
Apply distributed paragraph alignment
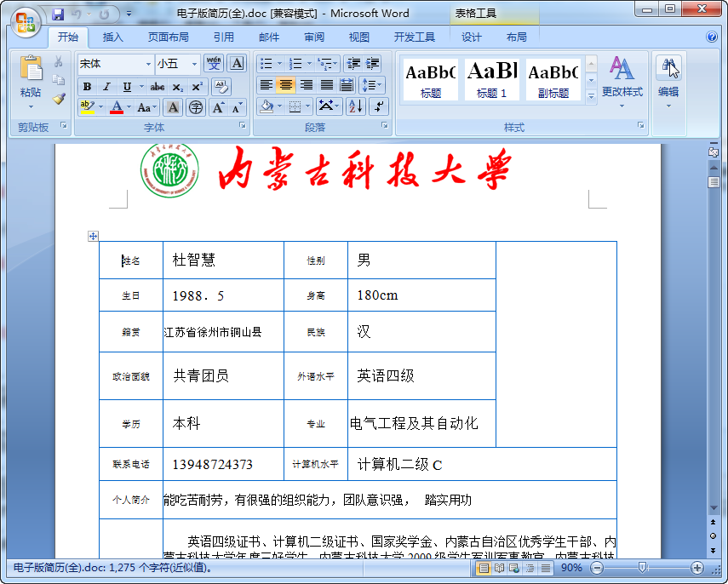point(347,85)
